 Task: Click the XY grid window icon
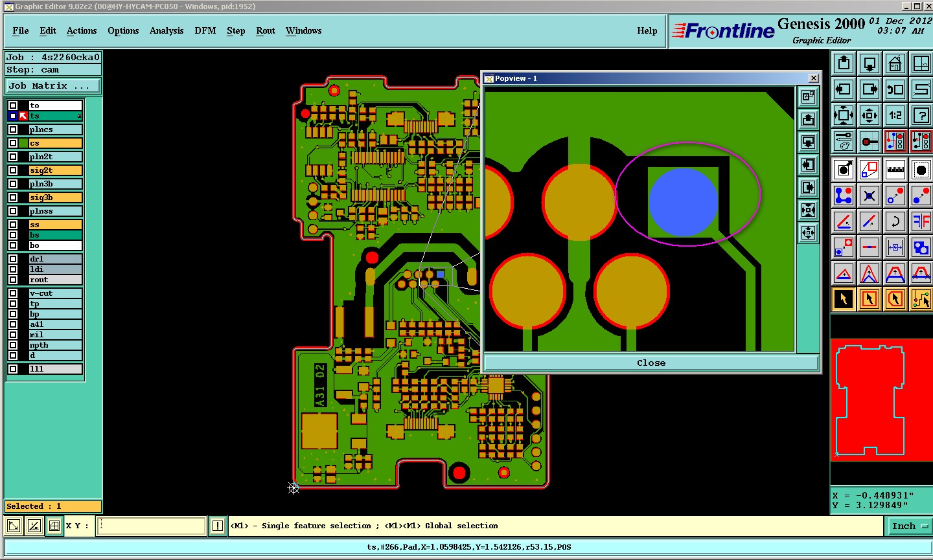(x=921, y=63)
